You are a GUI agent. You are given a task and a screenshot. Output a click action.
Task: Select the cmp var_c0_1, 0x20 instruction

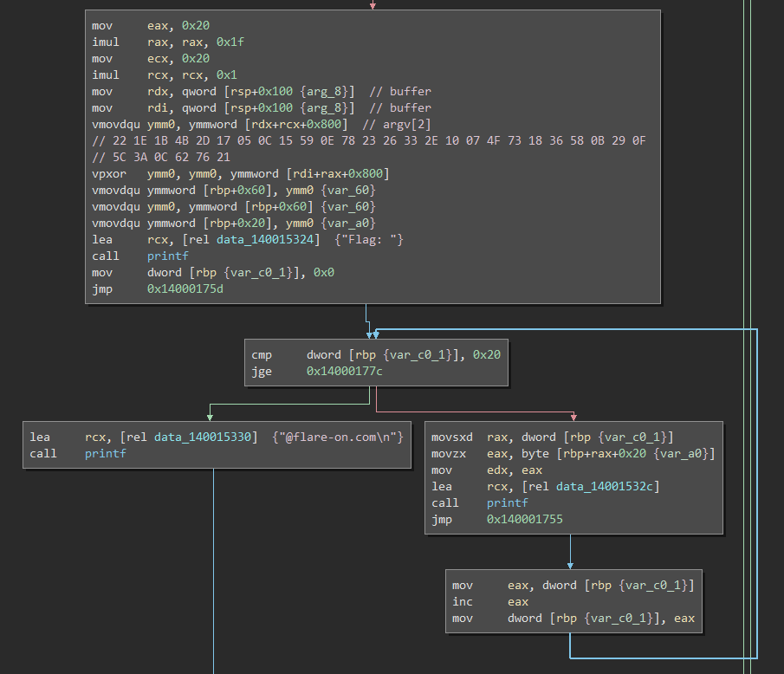click(x=376, y=354)
